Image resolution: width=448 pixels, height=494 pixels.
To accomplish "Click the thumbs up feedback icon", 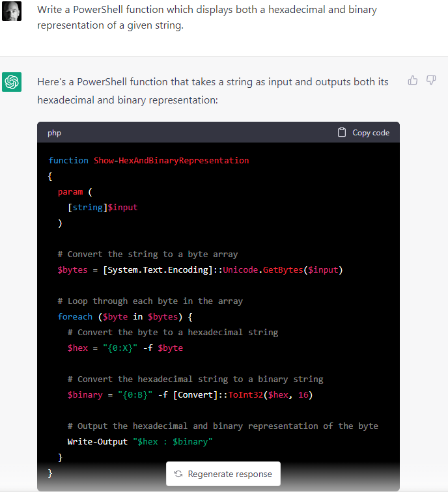I will click(412, 80).
